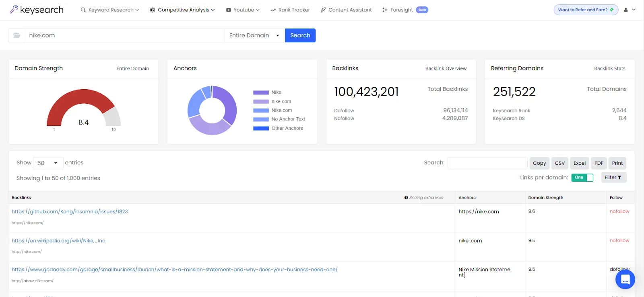Click the Domain Strength gauge chart
Image resolution: width=644 pixels, height=297 pixels.
click(x=84, y=108)
